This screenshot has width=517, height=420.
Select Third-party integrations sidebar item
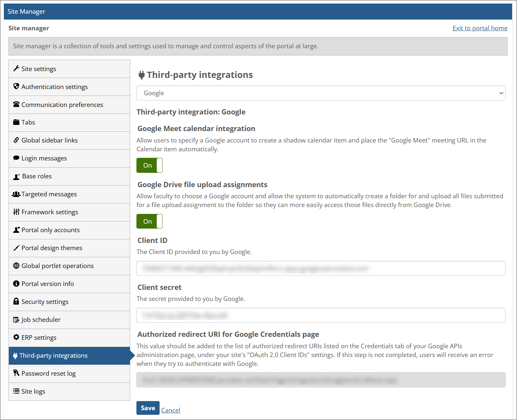click(69, 356)
